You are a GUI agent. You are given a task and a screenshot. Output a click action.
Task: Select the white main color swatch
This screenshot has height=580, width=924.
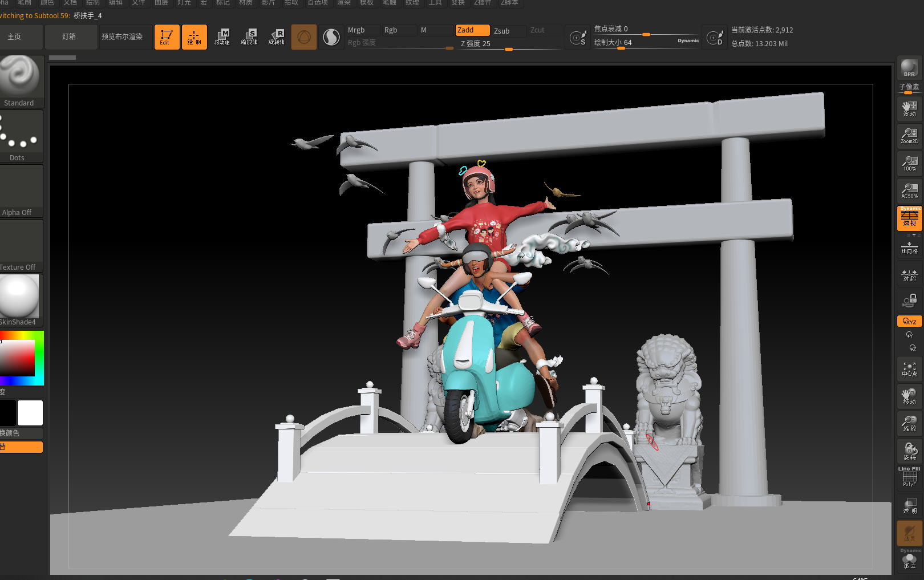[30, 413]
